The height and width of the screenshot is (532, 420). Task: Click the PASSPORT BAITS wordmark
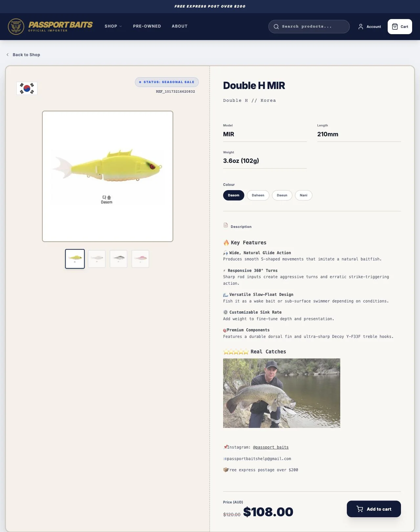[x=60, y=25]
